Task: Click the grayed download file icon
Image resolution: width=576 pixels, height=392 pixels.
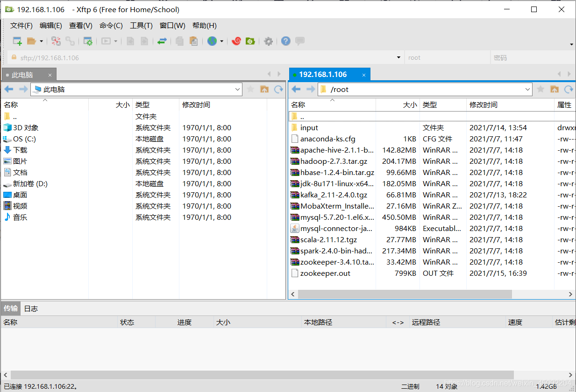Action: click(x=144, y=41)
